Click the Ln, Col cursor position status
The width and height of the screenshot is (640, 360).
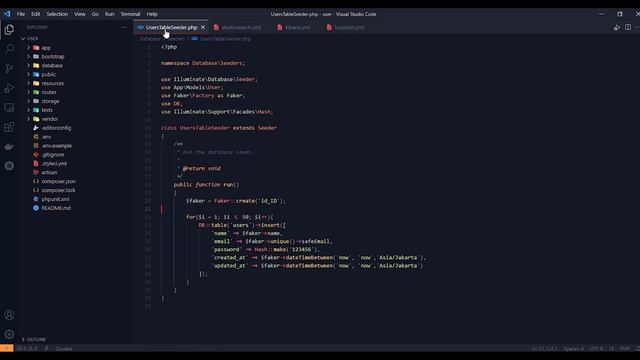point(544,349)
